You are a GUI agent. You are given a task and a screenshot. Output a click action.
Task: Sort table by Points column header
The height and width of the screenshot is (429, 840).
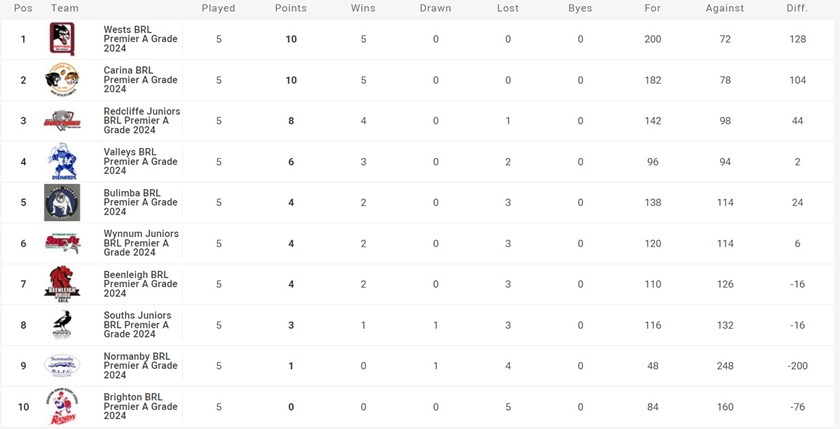(291, 8)
